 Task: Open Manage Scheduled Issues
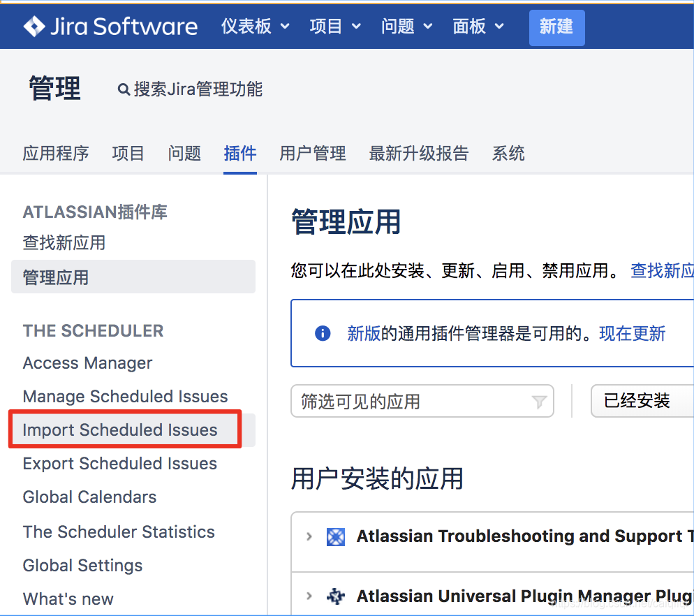(x=125, y=396)
